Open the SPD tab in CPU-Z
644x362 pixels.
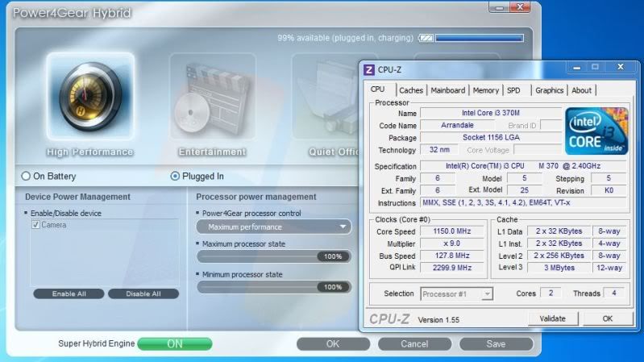point(513,90)
